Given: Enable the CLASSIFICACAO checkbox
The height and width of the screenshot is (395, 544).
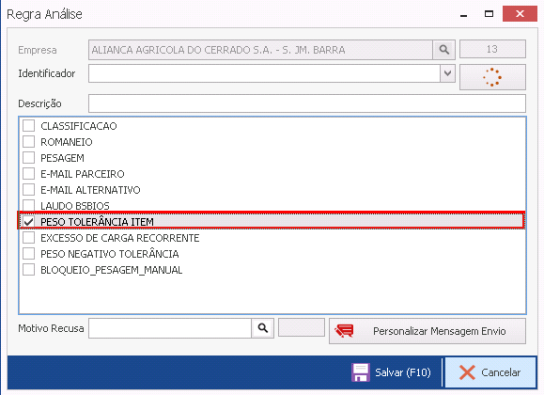Looking at the screenshot, I should (x=29, y=126).
